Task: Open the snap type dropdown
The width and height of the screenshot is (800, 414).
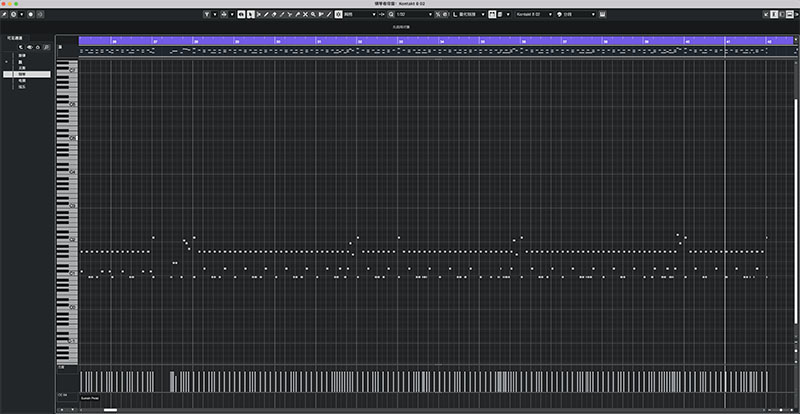Action: click(360, 14)
